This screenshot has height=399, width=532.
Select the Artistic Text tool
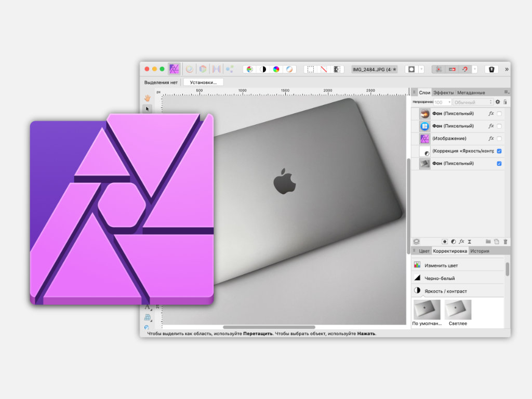147,307
